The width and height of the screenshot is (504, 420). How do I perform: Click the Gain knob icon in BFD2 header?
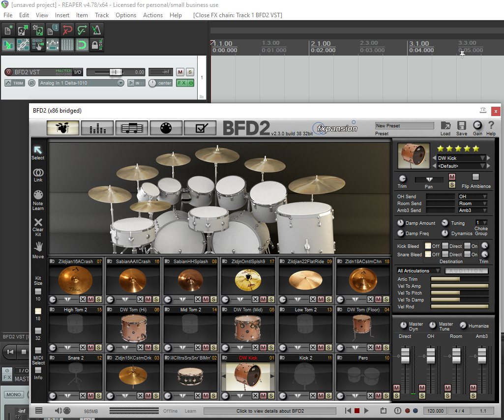[477, 125]
